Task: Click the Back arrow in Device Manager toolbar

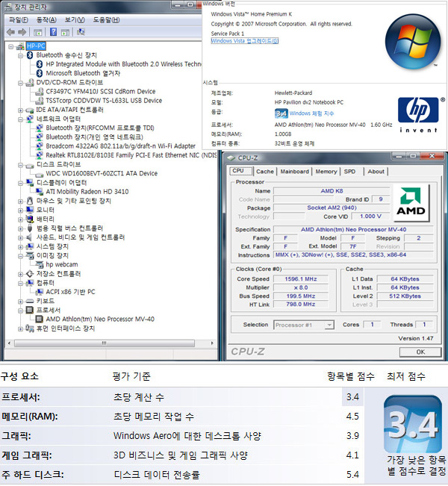Action: point(10,32)
